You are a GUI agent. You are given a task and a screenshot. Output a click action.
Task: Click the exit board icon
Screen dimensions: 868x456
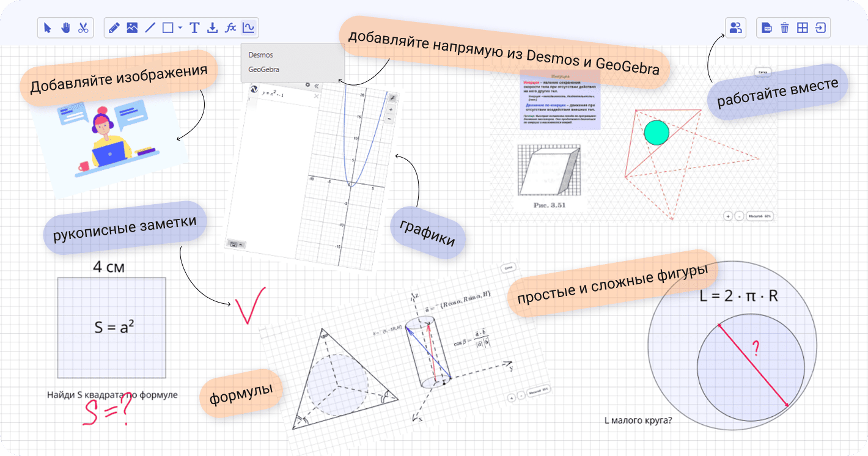click(x=820, y=28)
